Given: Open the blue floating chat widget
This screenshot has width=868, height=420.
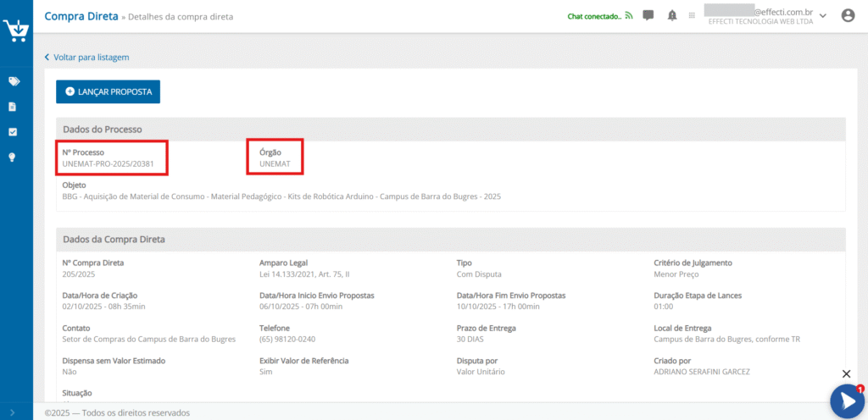Looking at the screenshot, I should point(846,401).
